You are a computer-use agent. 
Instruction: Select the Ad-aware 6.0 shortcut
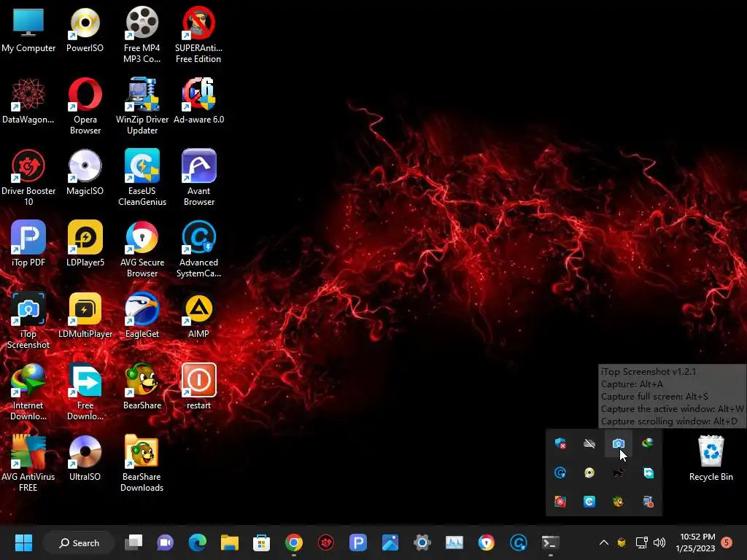(x=198, y=101)
